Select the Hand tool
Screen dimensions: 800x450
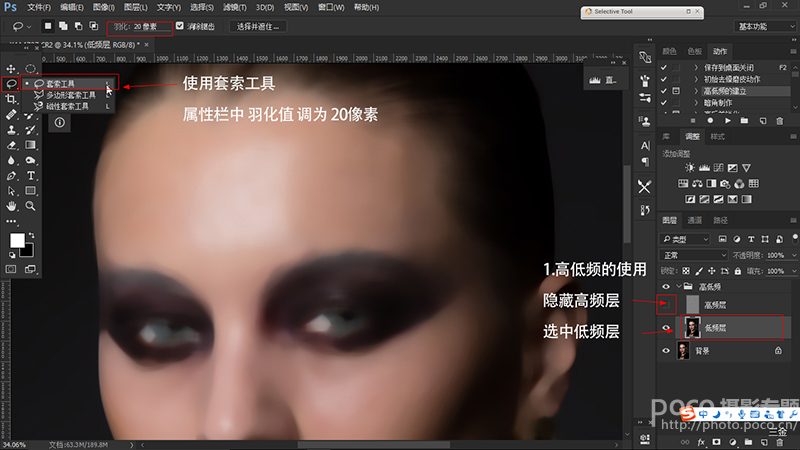11,206
